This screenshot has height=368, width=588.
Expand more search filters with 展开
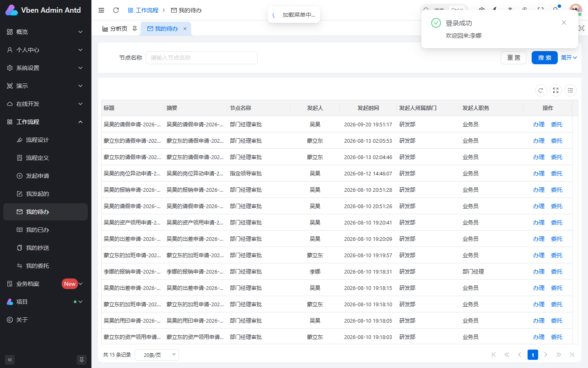click(569, 58)
